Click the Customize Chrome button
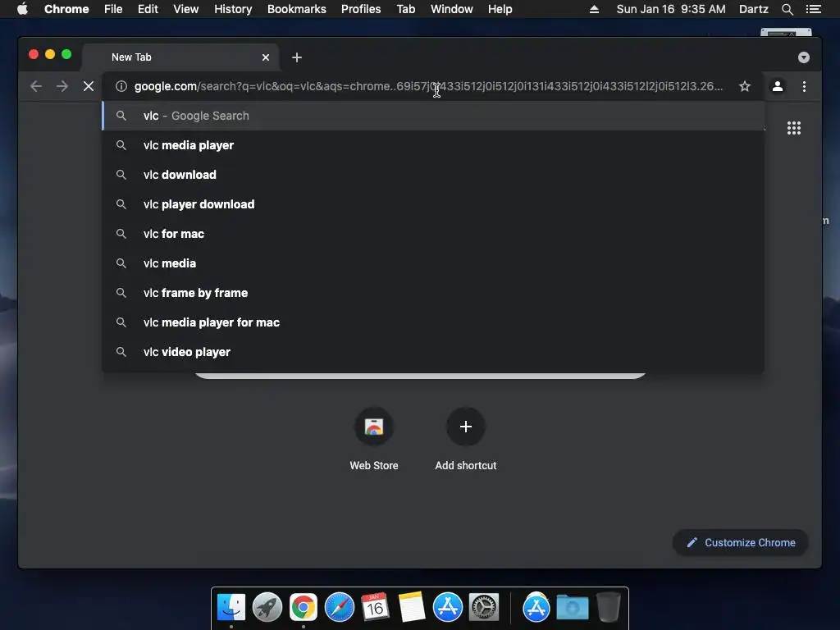840x630 pixels. [x=741, y=543]
